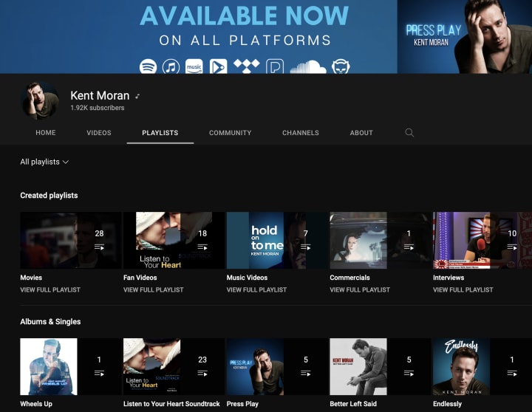Click playlist queue icon on Wheels Up
Viewport: 532px width, 412px height.
(100, 374)
